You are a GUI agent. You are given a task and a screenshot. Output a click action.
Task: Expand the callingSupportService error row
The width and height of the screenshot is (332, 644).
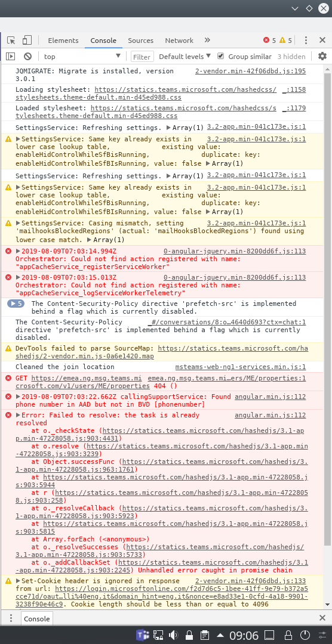[18, 397]
